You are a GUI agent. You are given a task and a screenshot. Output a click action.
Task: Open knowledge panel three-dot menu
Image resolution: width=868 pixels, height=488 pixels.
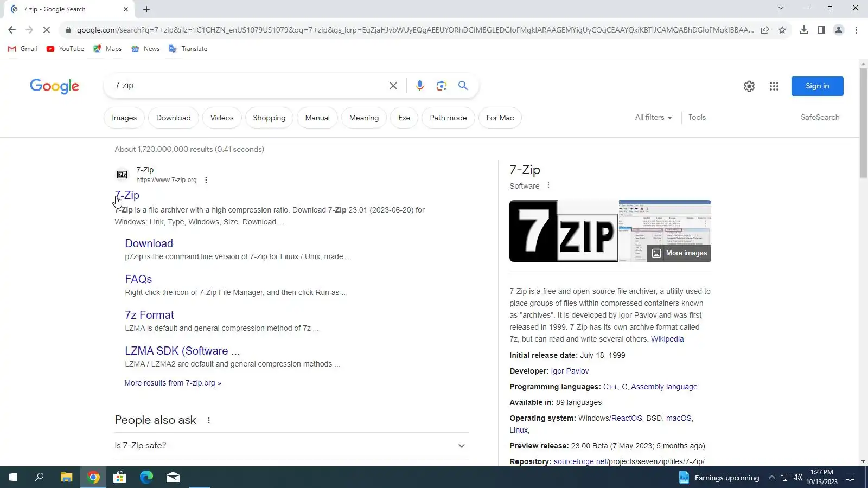pyautogui.click(x=548, y=185)
